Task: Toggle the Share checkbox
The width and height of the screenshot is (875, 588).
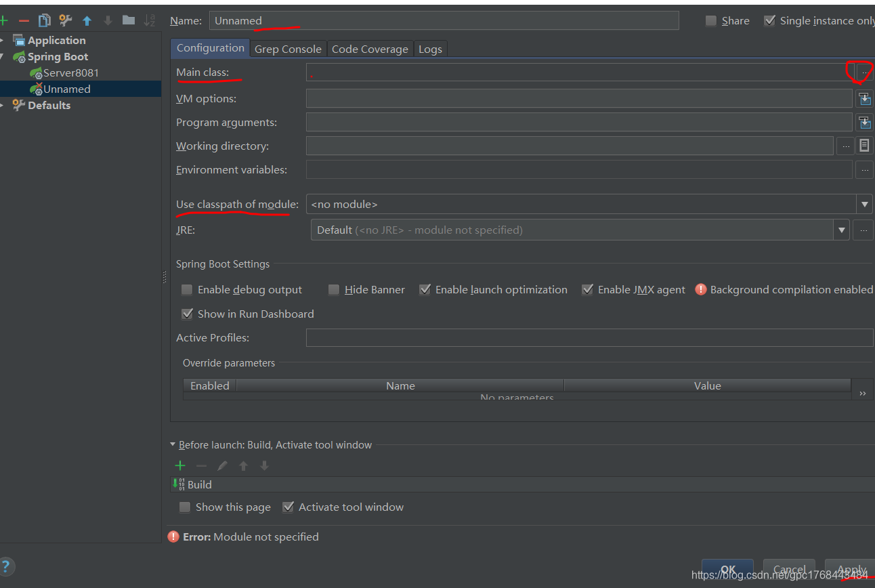Action: [x=711, y=21]
